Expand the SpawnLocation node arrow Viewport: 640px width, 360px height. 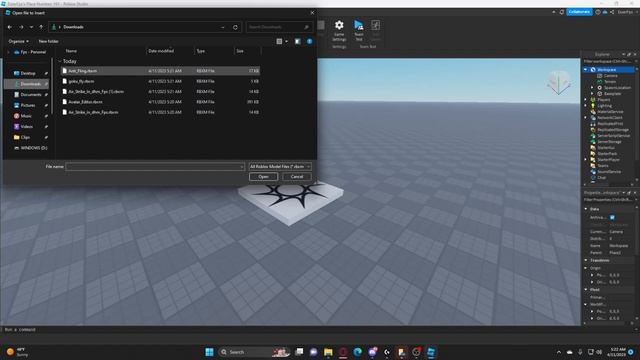(x=592, y=88)
